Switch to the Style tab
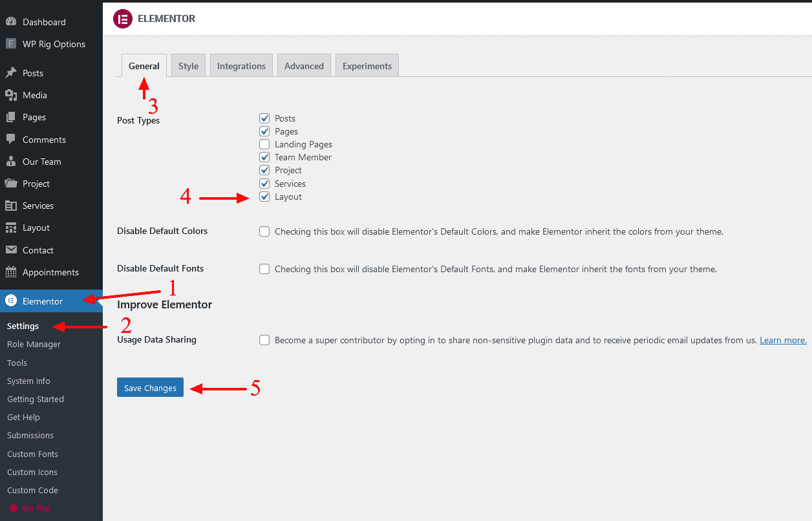This screenshot has width=812, height=521. (x=189, y=66)
